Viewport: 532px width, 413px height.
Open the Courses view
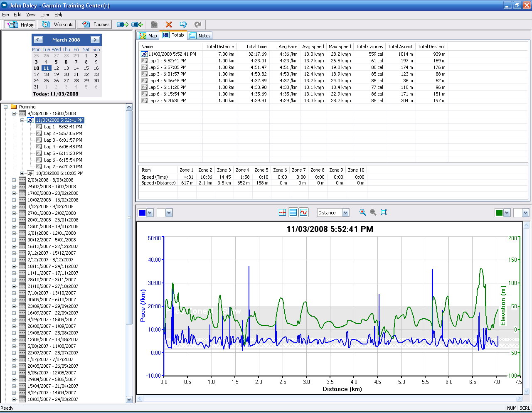96,25
